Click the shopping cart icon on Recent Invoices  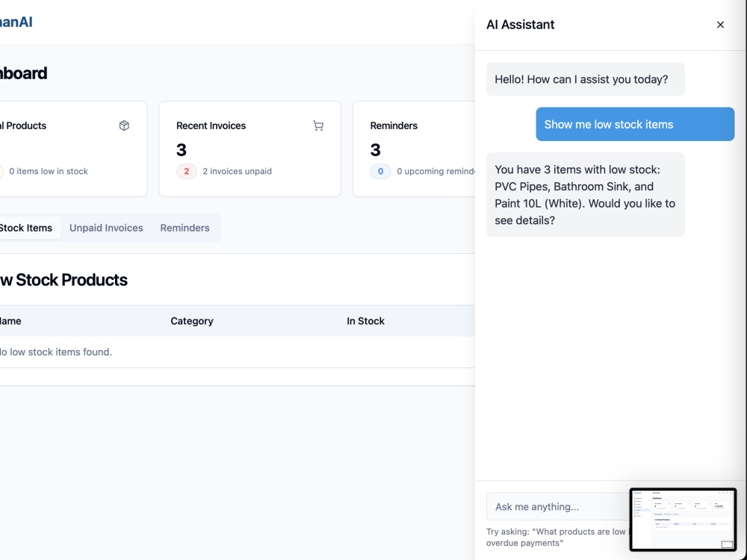318,125
